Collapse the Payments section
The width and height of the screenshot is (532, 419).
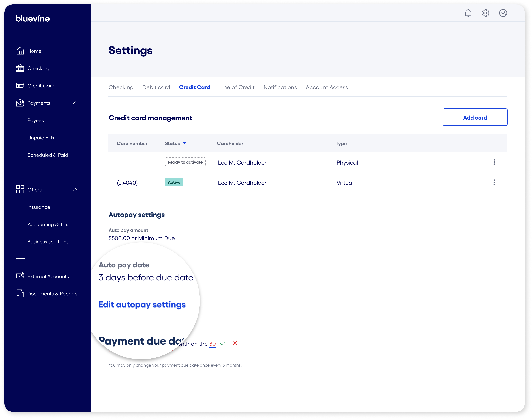click(x=75, y=103)
